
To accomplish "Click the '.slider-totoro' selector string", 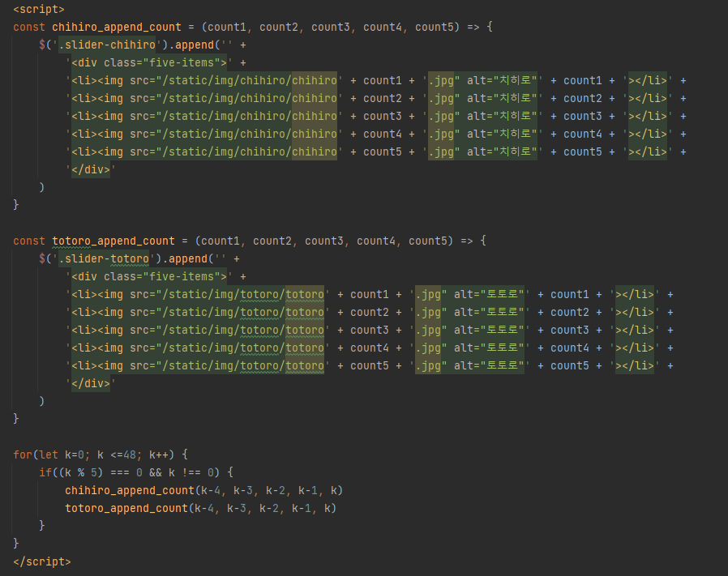I will click(104, 259).
